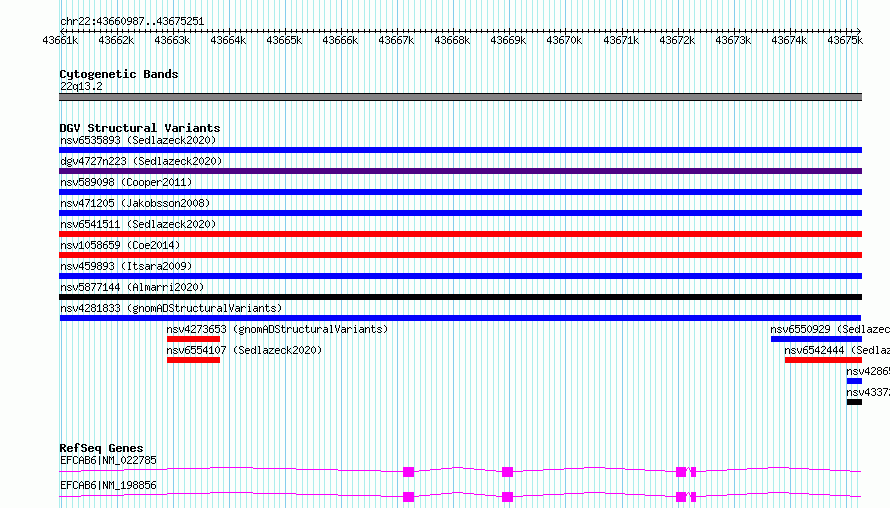Click the nsv4281833 (gnomADStructuralVariants) label
890x508 pixels.
(171, 308)
